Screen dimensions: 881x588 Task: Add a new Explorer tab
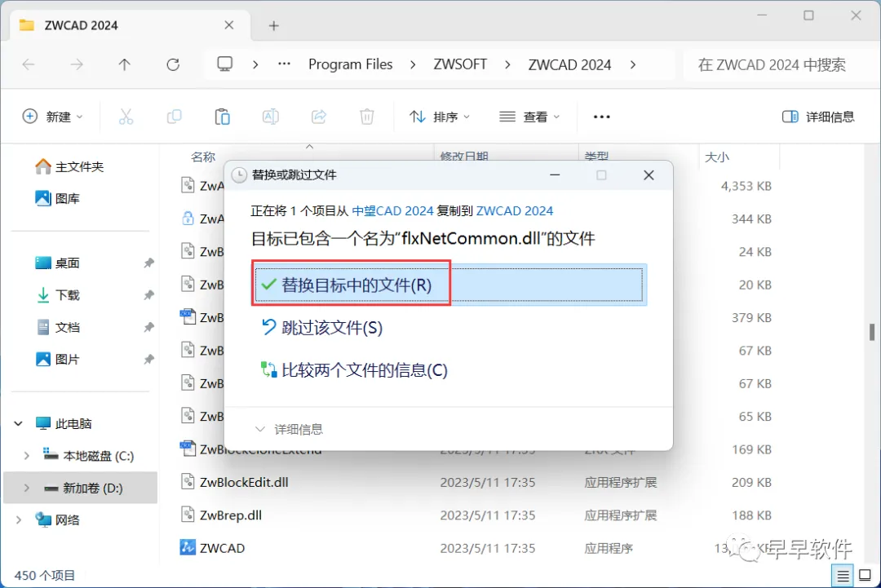pos(273,26)
